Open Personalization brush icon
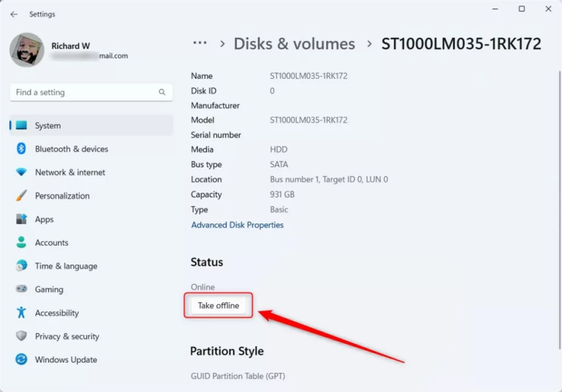This screenshot has width=562, height=392. (22, 196)
